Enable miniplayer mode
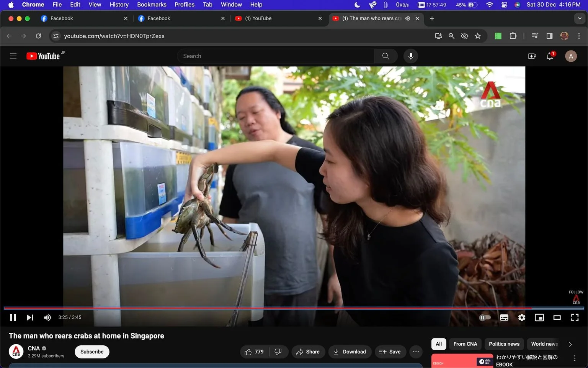The image size is (588, 368). [539, 317]
